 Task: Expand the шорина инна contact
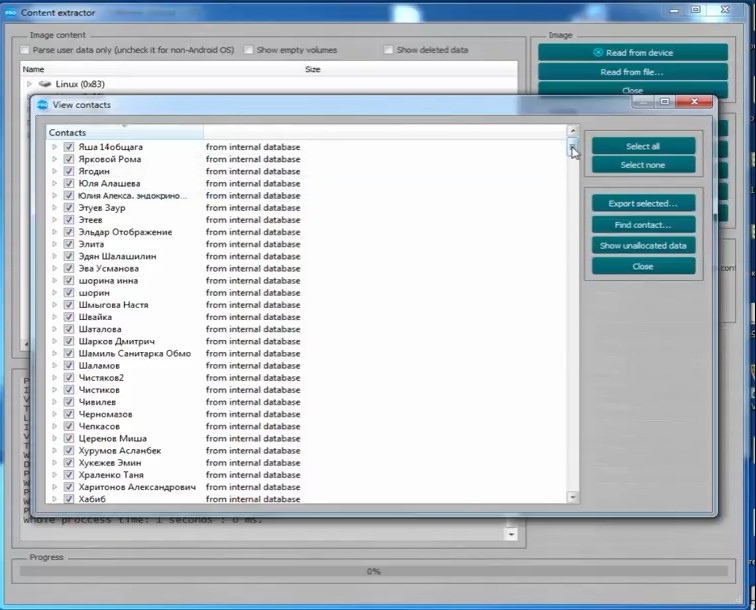(x=54, y=281)
